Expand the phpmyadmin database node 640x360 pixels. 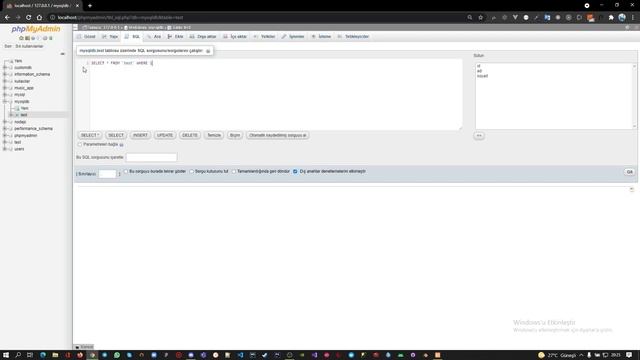pos(5,135)
